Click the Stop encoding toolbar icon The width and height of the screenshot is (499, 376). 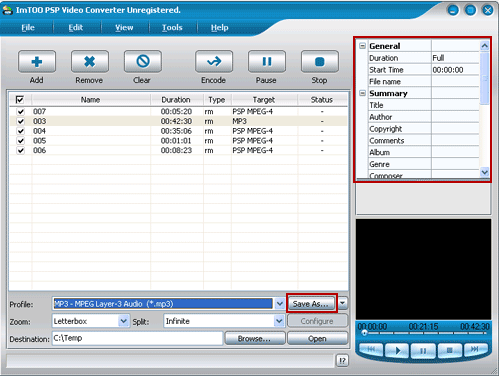pyautogui.click(x=320, y=62)
